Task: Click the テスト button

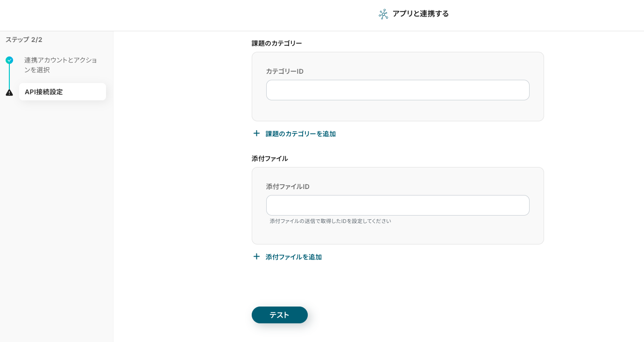Action: point(279,315)
